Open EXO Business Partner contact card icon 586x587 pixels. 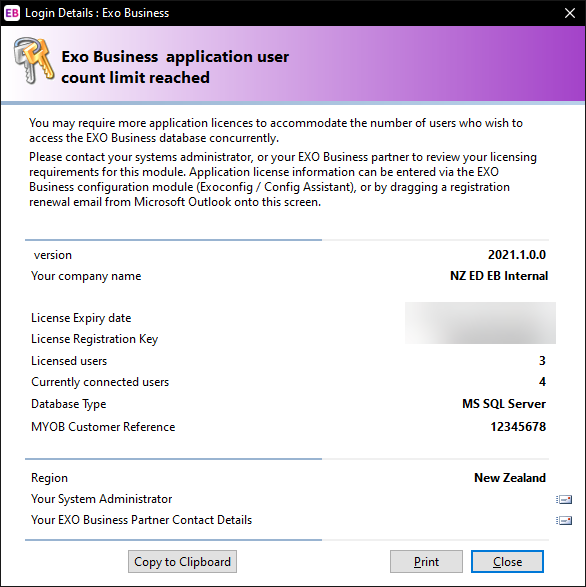[x=564, y=520]
